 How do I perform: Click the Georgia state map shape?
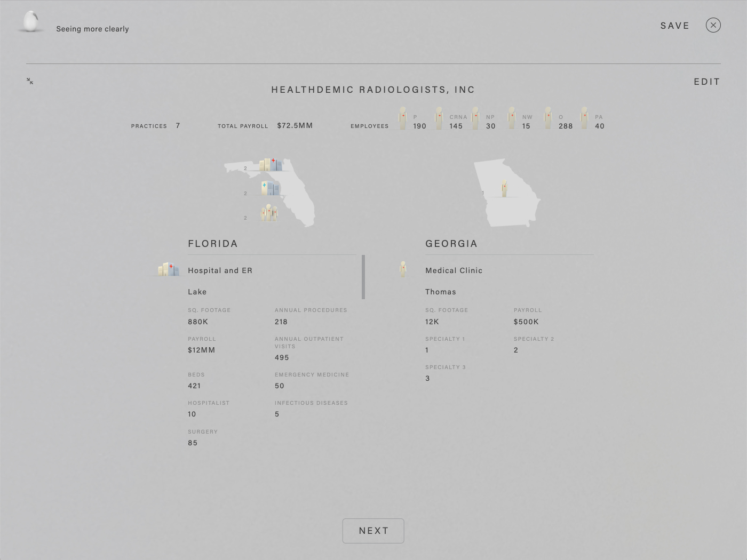507,193
